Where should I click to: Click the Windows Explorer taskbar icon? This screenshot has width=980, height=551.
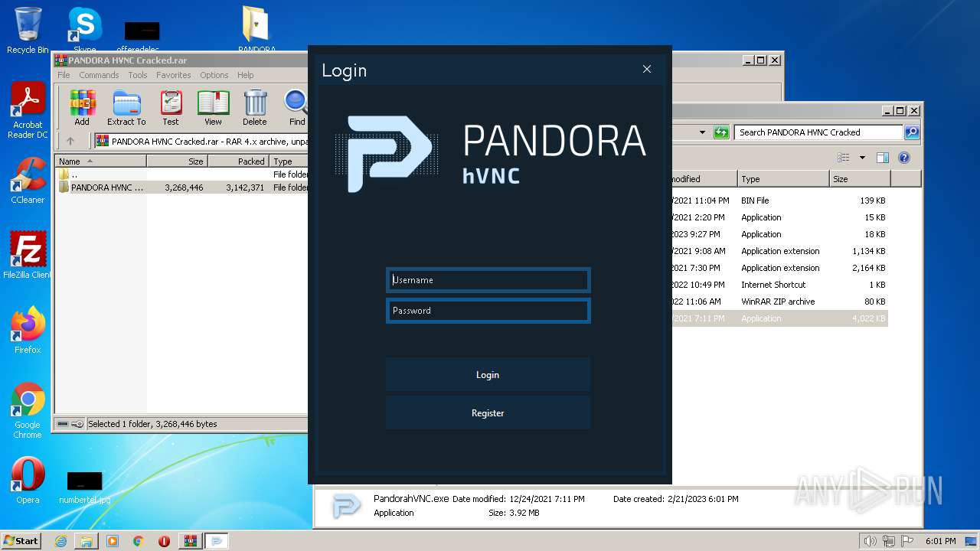point(87,541)
